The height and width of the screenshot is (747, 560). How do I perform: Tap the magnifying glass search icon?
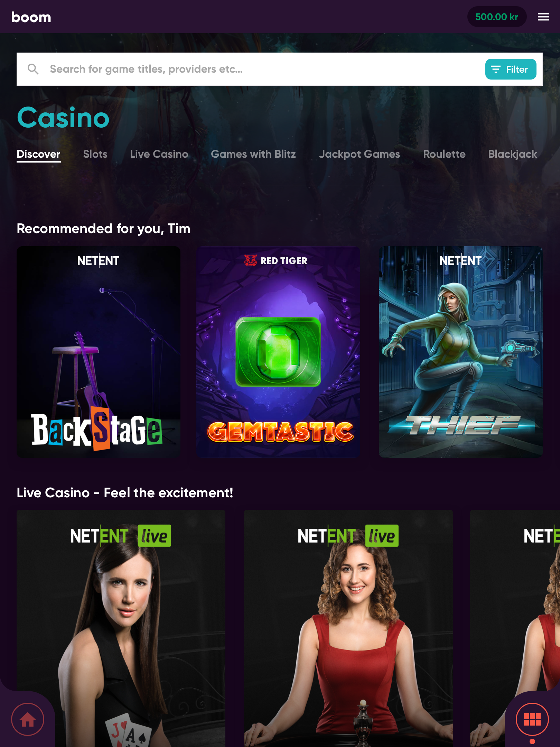click(33, 69)
